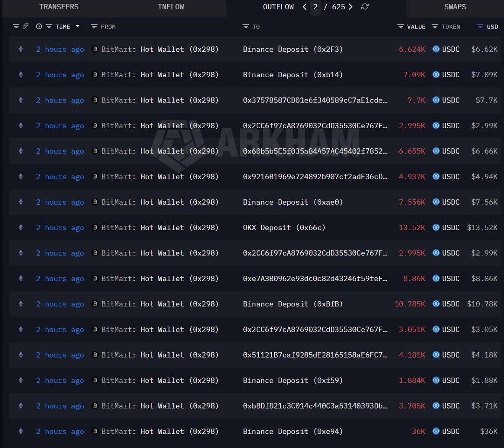
Task: Open BitMart Hot Wallet in the 6.624K row
Action: (x=160, y=49)
